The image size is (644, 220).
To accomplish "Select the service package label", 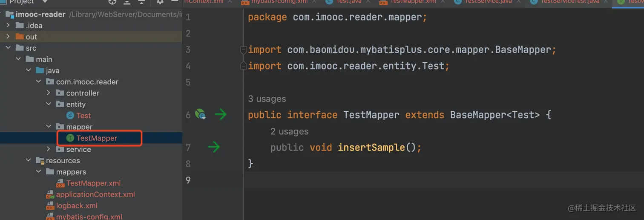I will (79, 149).
